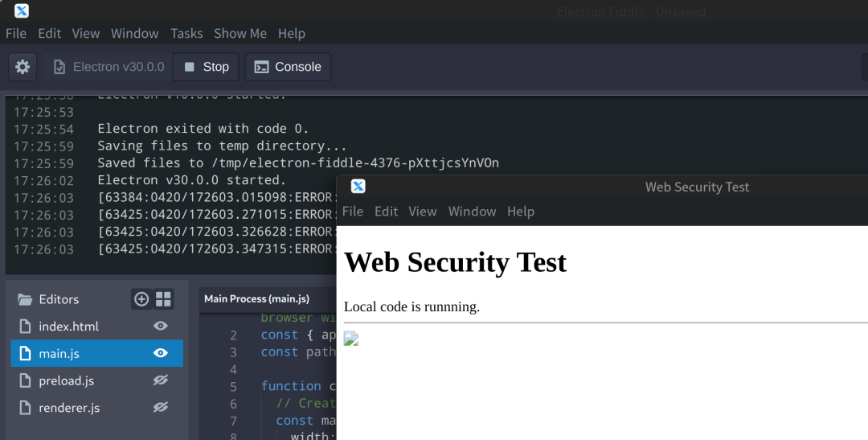Click the Main Process (main.js) editor tab
This screenshot has width=868, height=440.
click(257, 298)
